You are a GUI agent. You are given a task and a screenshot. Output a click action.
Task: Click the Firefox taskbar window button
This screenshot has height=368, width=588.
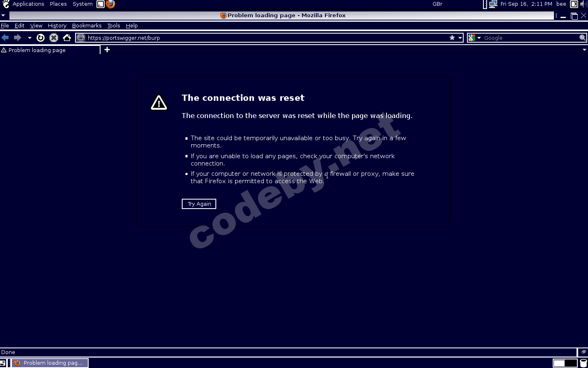coord(50,363)
